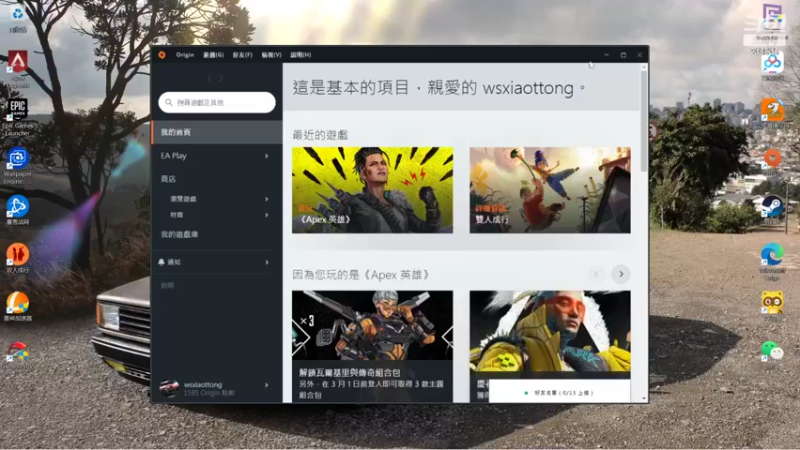Click the Origin logo in the title bar
The image size is (800, 450).
[162, 55]
